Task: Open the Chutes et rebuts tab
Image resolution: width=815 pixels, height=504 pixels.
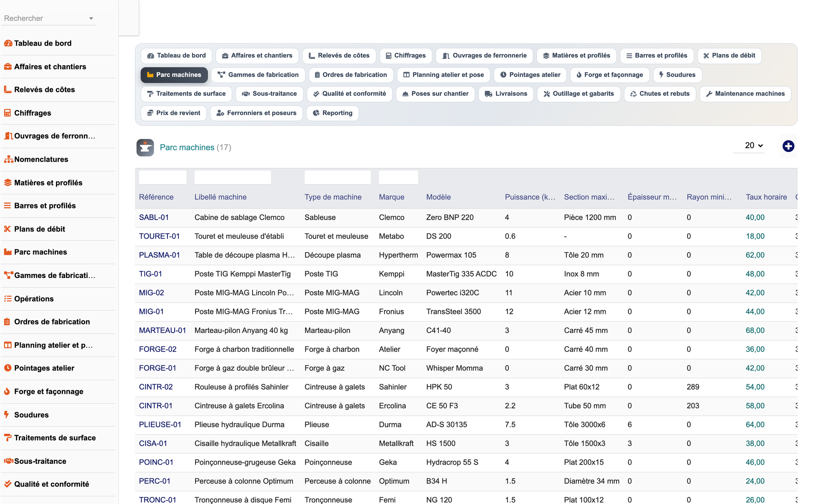Action: pos(660,94)
